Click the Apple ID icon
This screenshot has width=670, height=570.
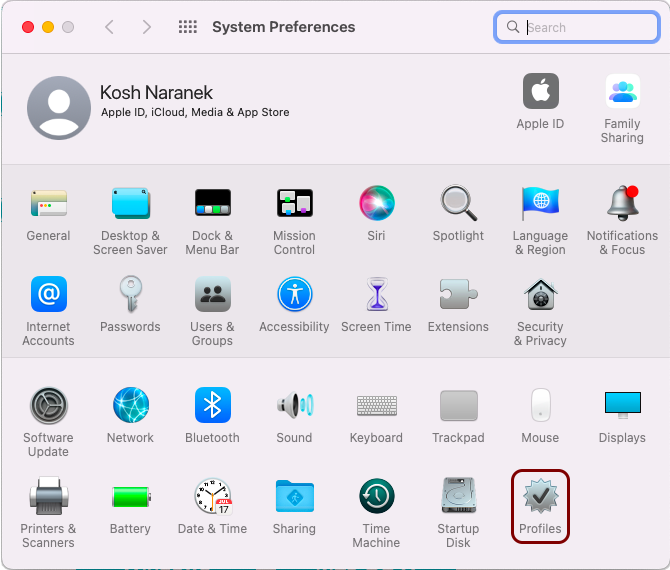(540, 93)
